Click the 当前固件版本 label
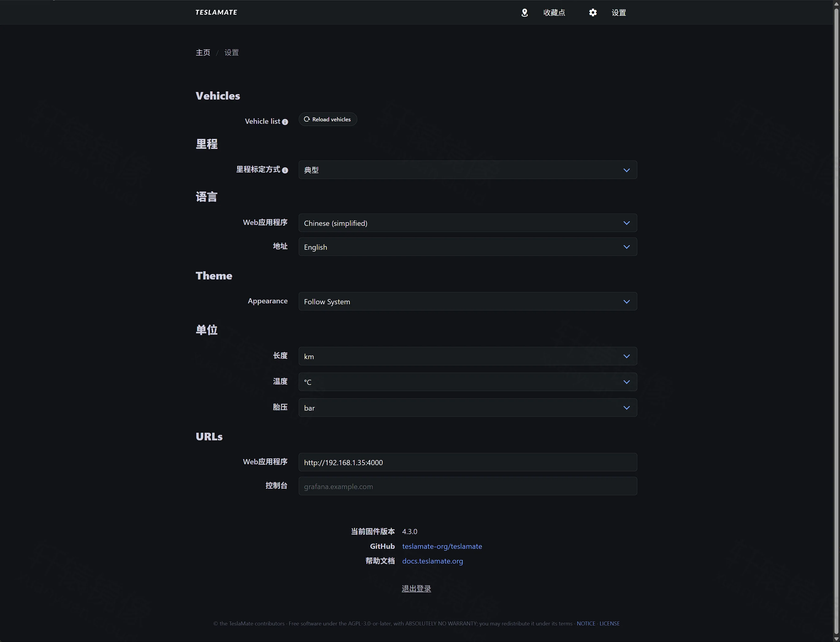This screenshot has width=840, height=642. (x=372, y=532)
